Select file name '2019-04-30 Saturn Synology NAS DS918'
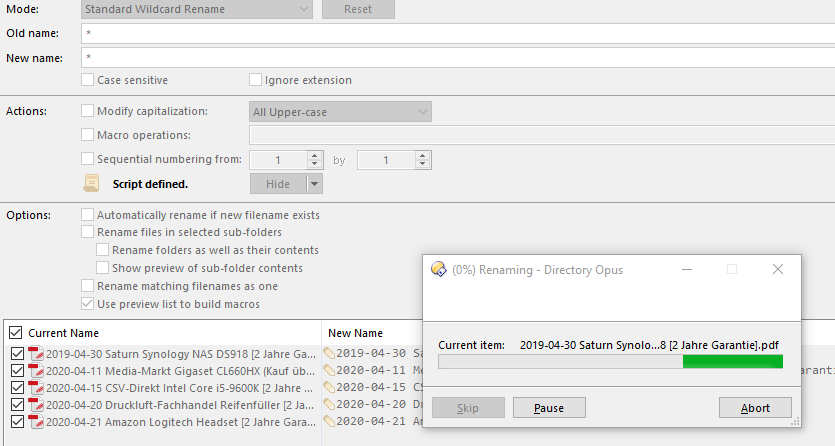The image size is (835, 446). coord(181,354)
